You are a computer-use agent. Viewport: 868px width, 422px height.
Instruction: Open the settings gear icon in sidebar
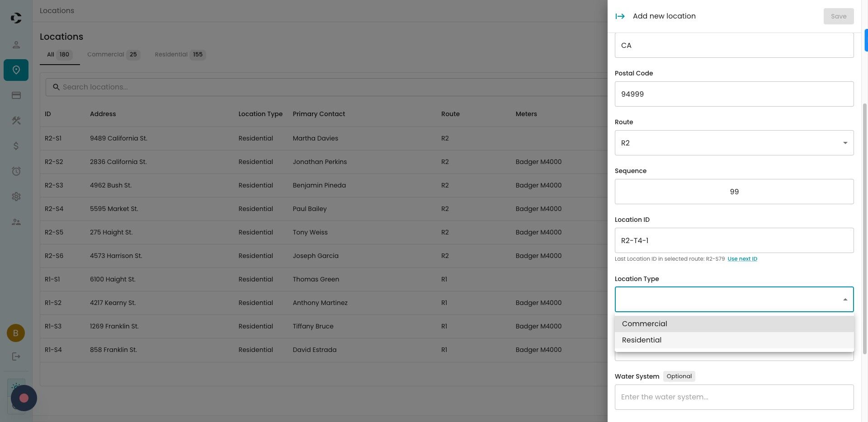pos(16,197)
